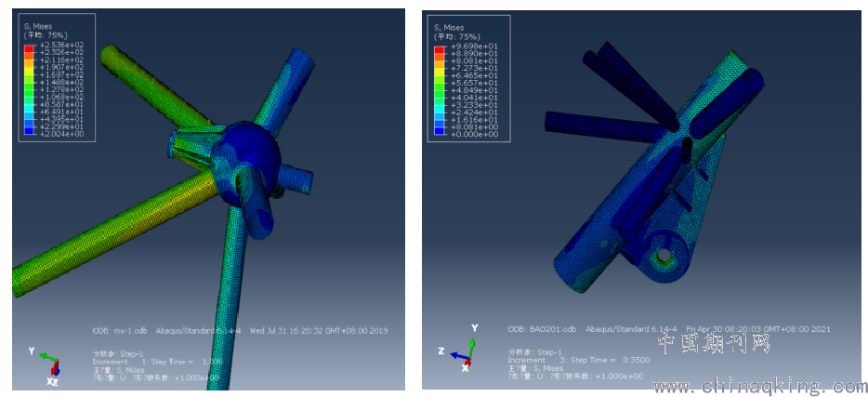The width and height of the screenshot is (868, 397).
Task: Click the minimum value "+2.024e+00" in the left legend
Action: (62, 134)
